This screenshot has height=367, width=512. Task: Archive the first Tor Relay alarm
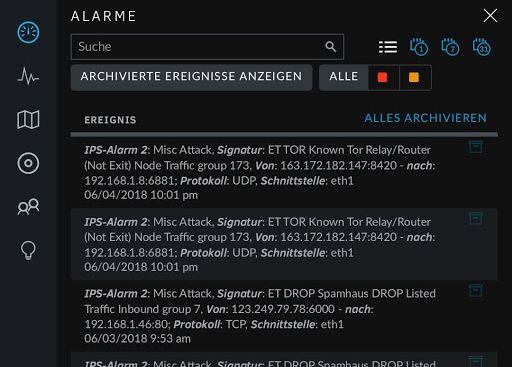[476, 146]
